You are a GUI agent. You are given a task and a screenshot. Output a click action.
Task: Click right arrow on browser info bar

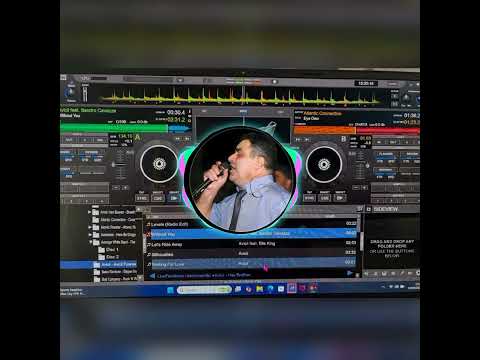pyautogui.click(x=350, y=273)
